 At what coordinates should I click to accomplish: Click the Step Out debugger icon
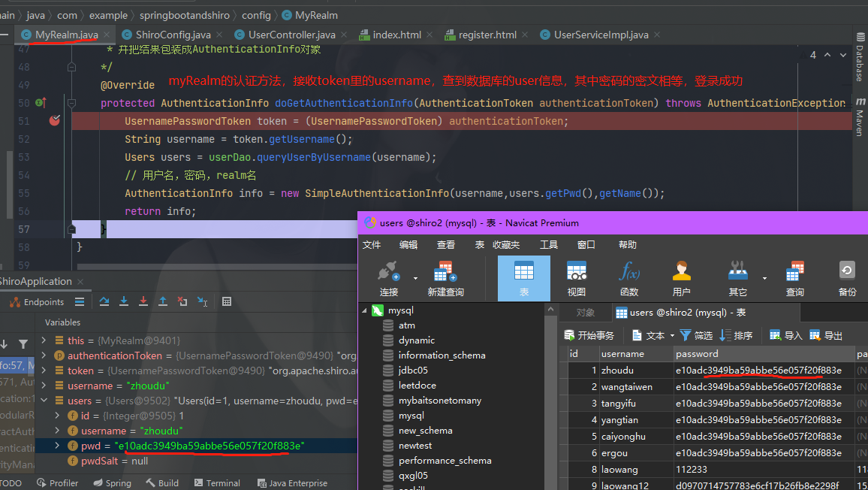point(163,301)
